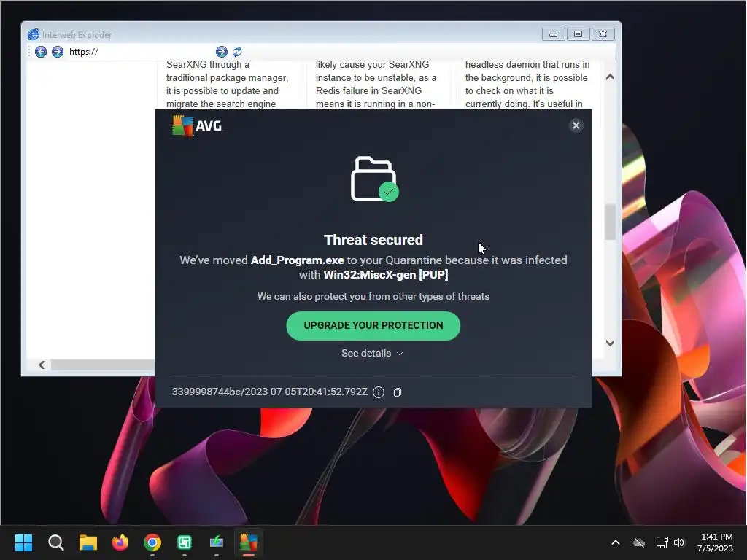
Task: Launch Firefox from taskbar
Action: tap(120, 542)
